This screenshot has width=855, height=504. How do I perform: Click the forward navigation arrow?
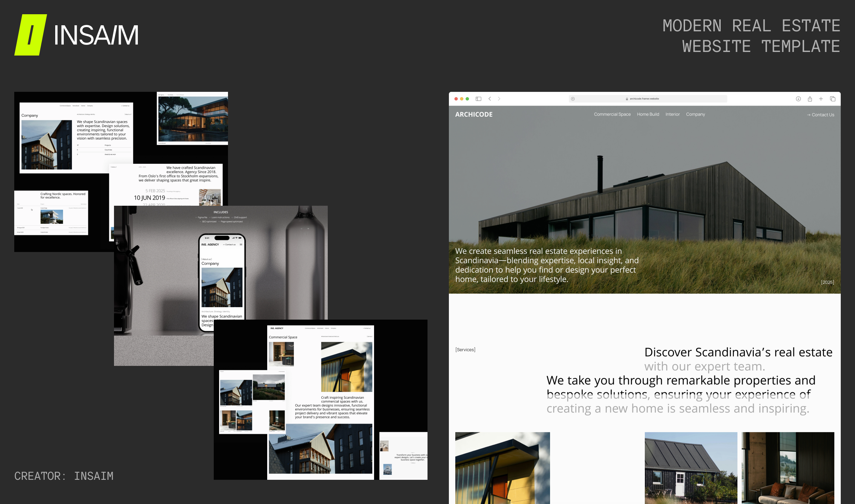tap(499, 99)
